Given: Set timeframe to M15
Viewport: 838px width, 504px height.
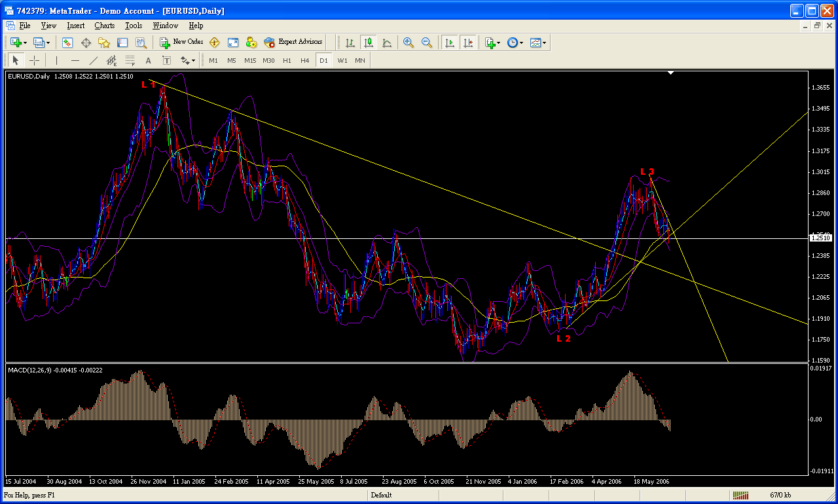Looking at the screenshot, I should tap(250, 60).
